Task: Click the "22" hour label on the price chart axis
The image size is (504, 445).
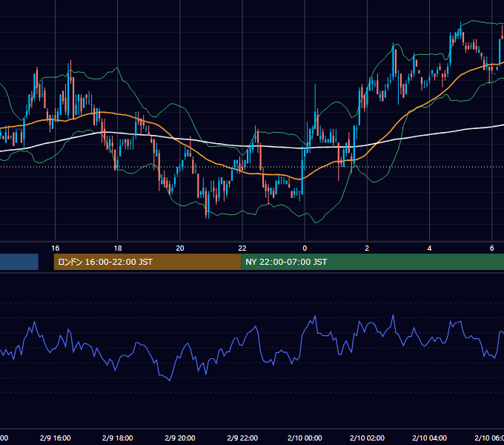Action: point(242,248)
